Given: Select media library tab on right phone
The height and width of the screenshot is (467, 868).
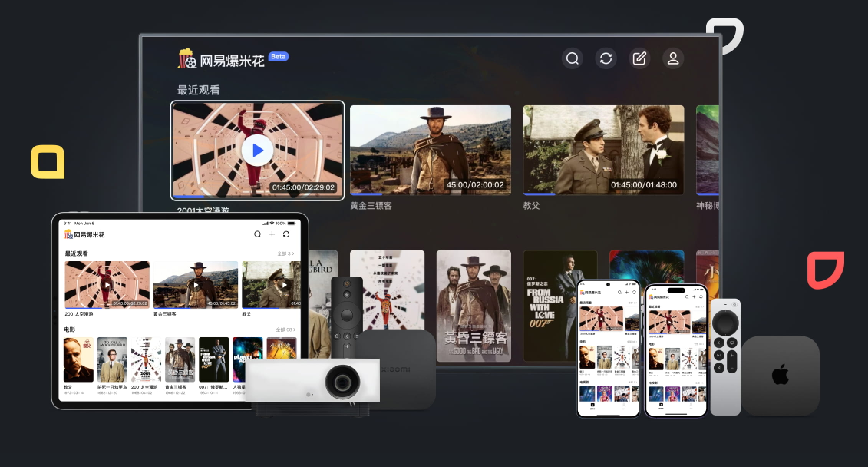Looking at the screenshot, I should [x=661, y=406].
